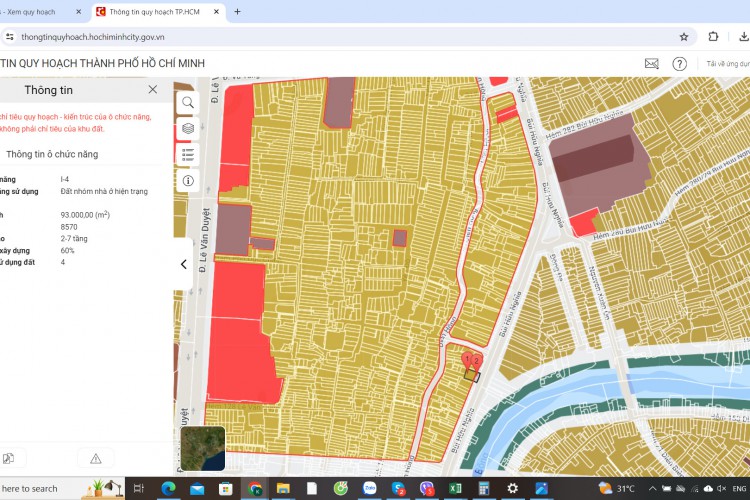
Task: Close the Thông tin panel
Action: (153, 89)
